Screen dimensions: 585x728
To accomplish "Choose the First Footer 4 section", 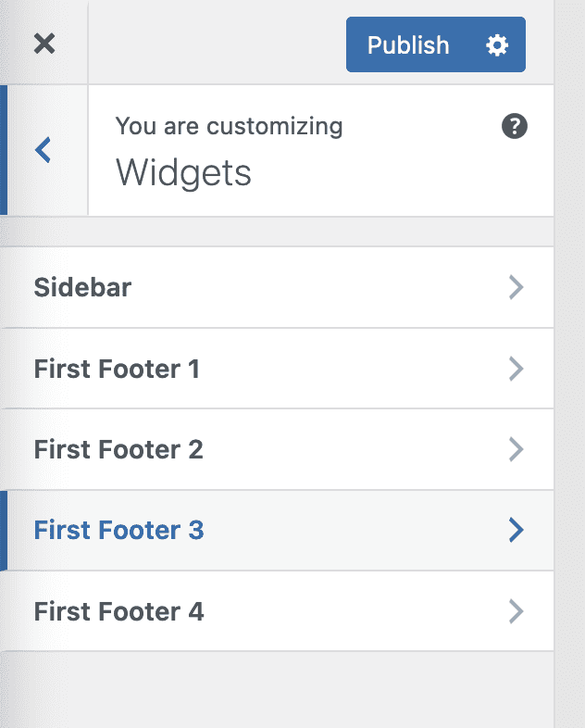I will (x=118, y=611).
